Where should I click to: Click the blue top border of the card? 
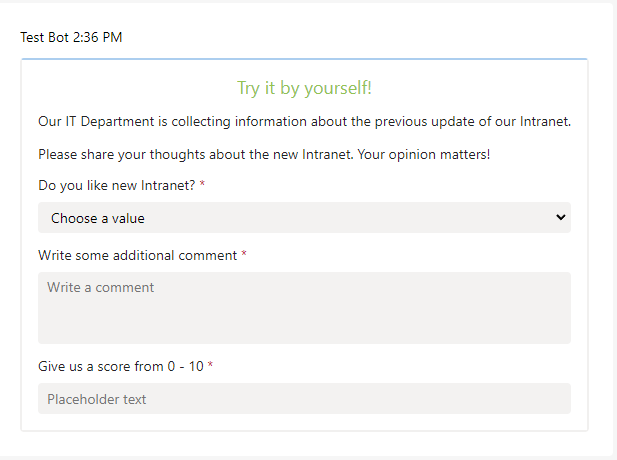click(304, 59)
